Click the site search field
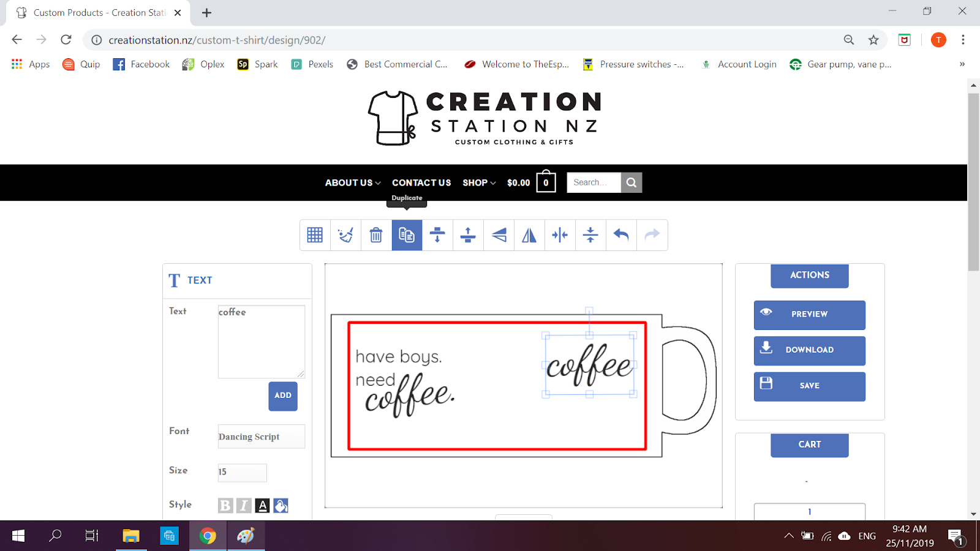 [x=594, y=182]
